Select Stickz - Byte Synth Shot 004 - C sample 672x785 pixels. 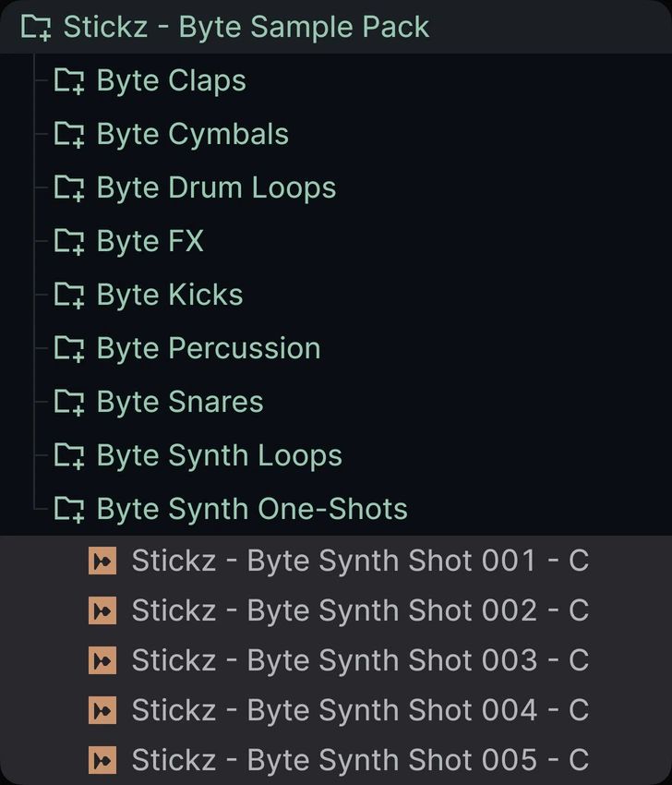click(x=360, y=710)
